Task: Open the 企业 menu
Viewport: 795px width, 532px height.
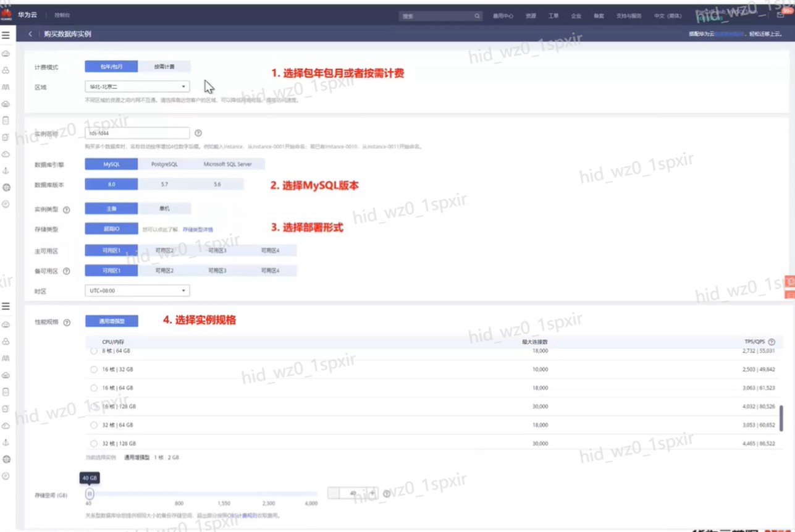Action: (576, 16)
